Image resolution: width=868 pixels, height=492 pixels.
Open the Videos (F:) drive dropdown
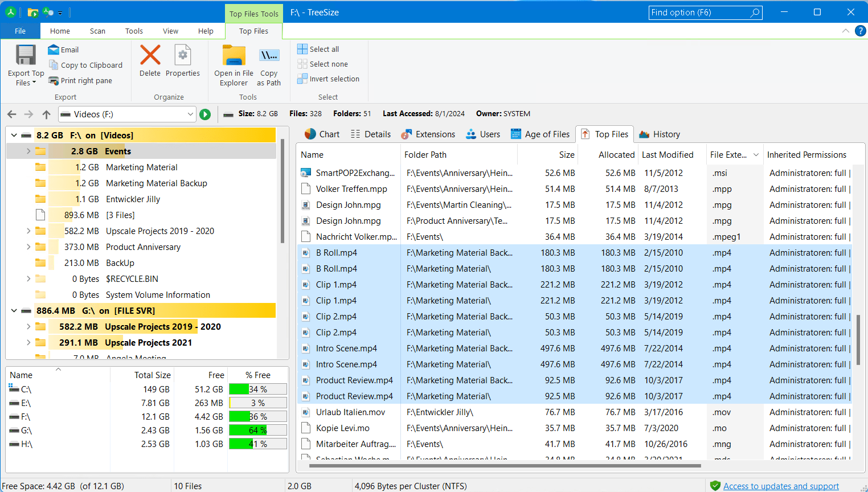pyautogui.click(x=190, y=114)
